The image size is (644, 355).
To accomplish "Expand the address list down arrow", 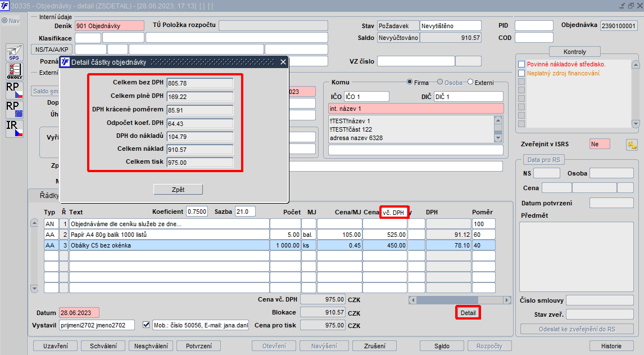I will tap(498, 138).
